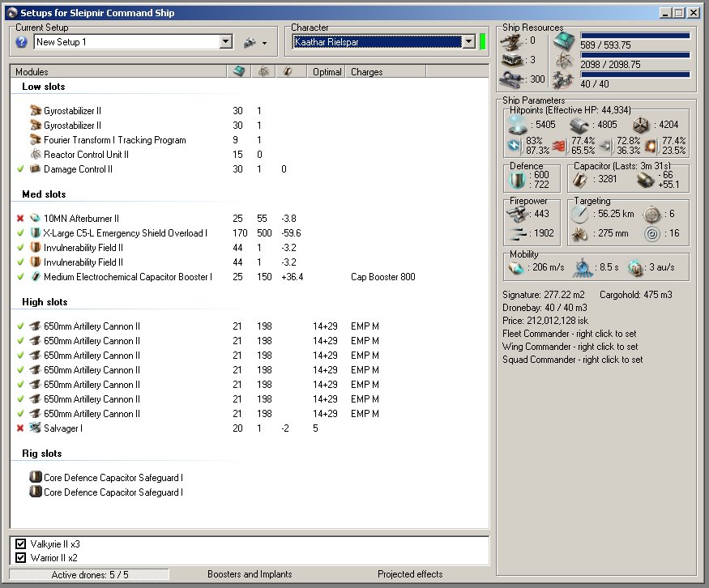Click the X-Large C5-L Shield Overload icon
The image size is (709, 588).
[x=35, y=233]
